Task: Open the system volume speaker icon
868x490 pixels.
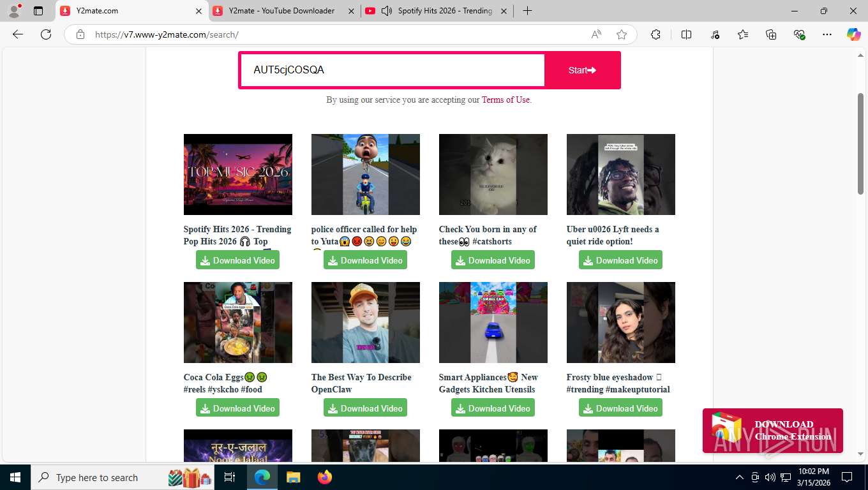Action: click(x=770, y=477)
